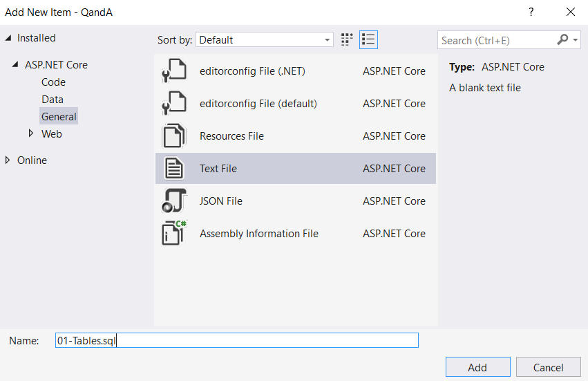Click the search magnifier icon
Screen dimensions: 588x381
(563, 40)
